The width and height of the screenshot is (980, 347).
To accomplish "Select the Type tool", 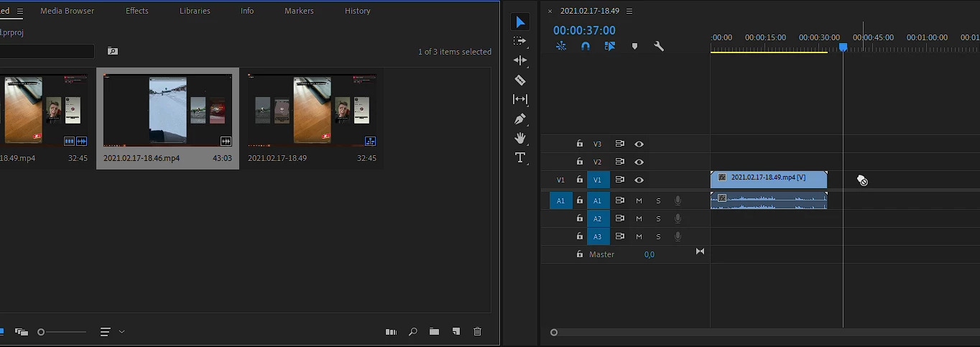I will 520,157.
